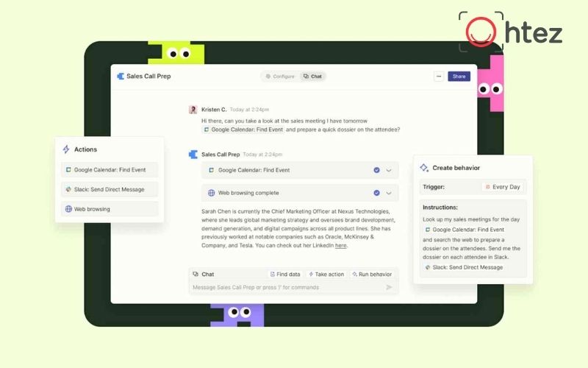Click Google Calendar: Find Event chip in Instructions
Screen dimensions: 588x368
click(465, 230)
